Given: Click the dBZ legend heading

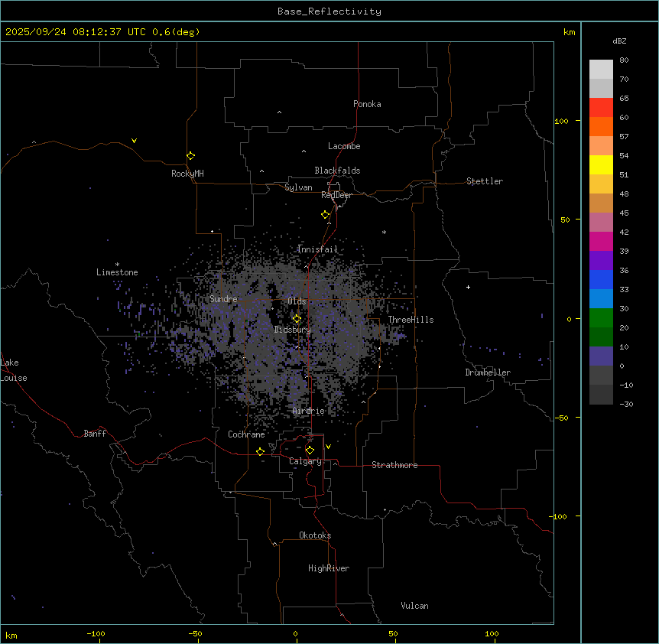Looking at the screenshot, I should point(620,41).
